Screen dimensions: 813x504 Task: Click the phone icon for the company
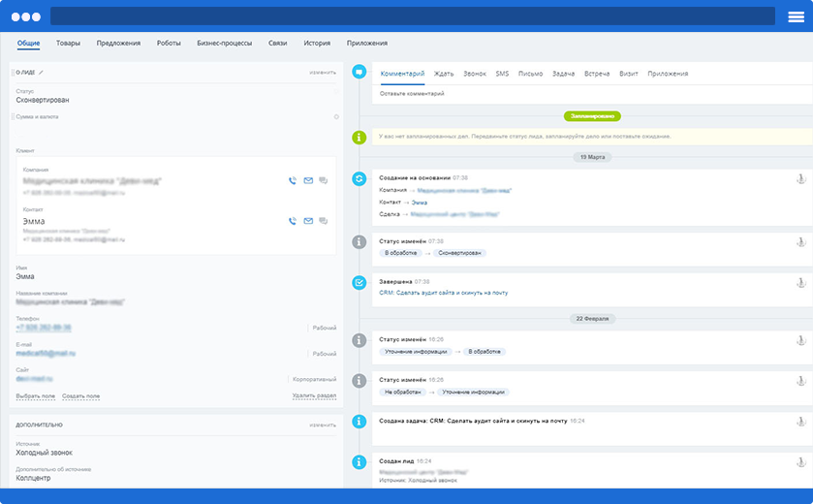click(x=293, y=180)
